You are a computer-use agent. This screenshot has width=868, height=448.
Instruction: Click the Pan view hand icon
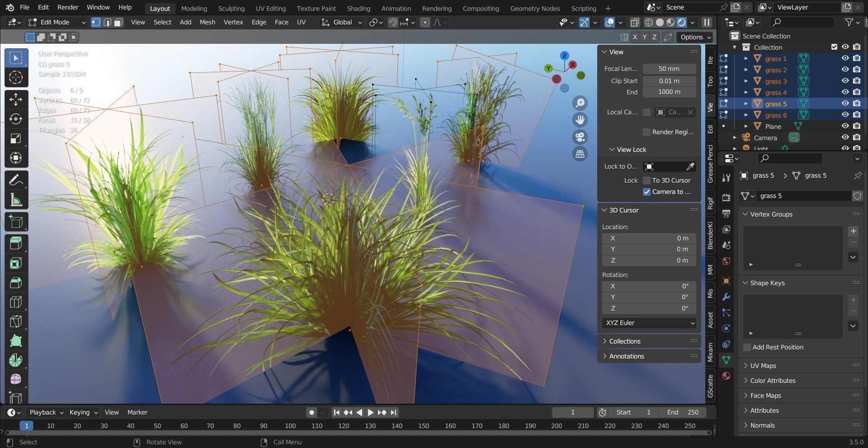point(580,120)
